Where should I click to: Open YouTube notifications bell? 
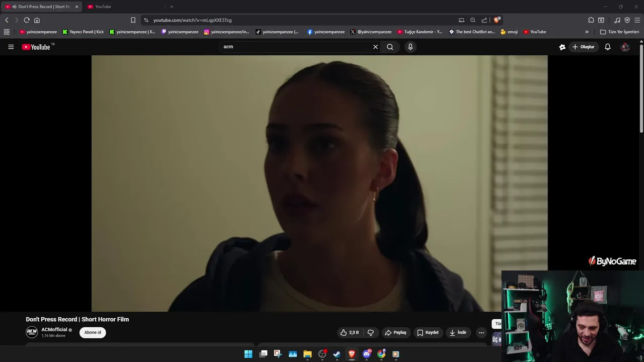tap(608, 47)
